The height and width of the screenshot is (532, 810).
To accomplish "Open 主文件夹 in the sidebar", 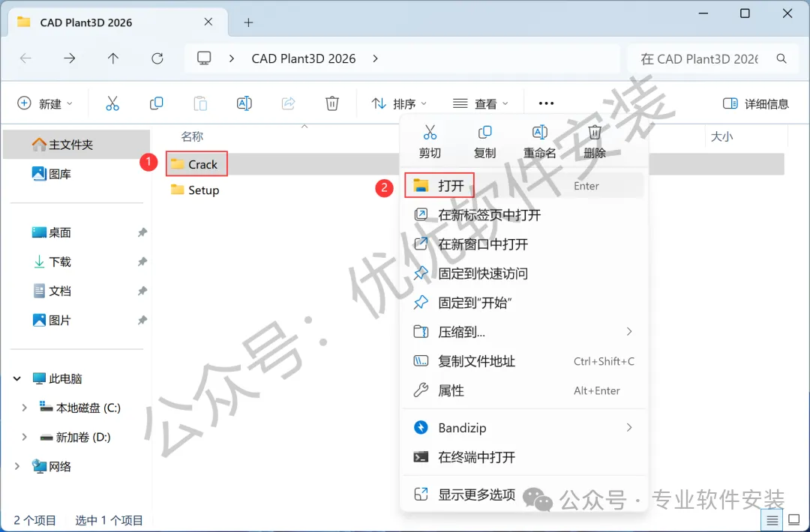I will pos(76,145).
